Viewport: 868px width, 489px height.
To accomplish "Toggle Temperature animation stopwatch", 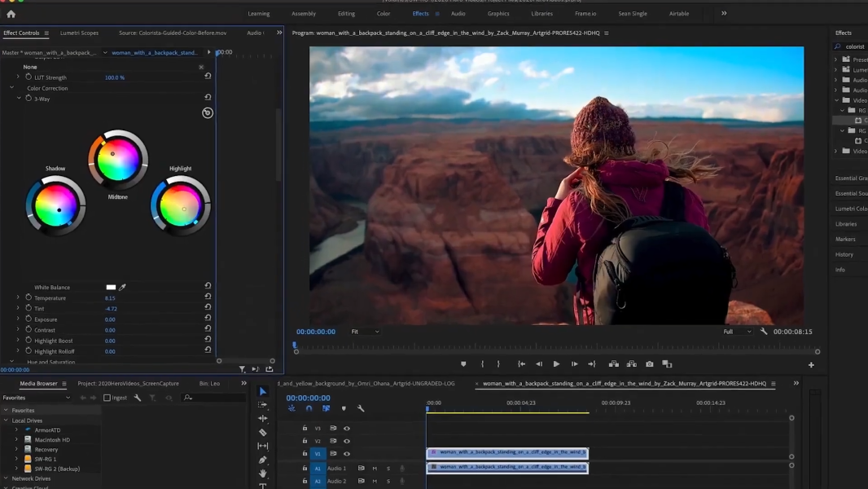I will click(x=28, y=297).
